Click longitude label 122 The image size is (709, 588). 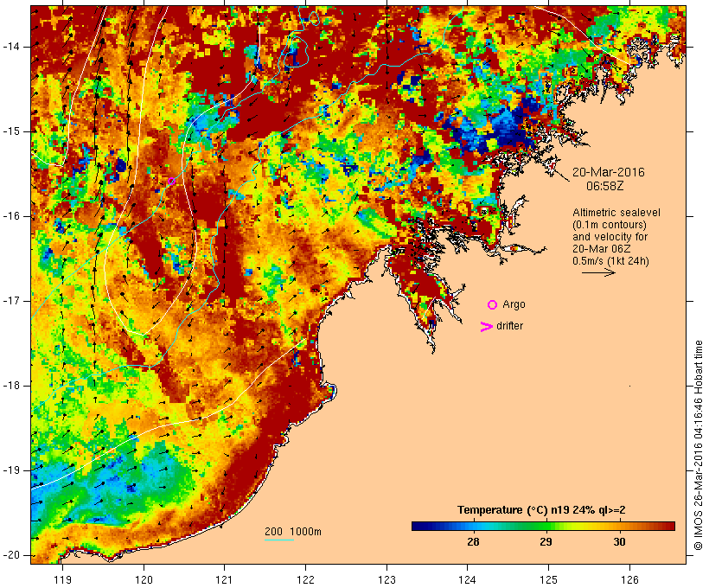[x=306, y=579]
